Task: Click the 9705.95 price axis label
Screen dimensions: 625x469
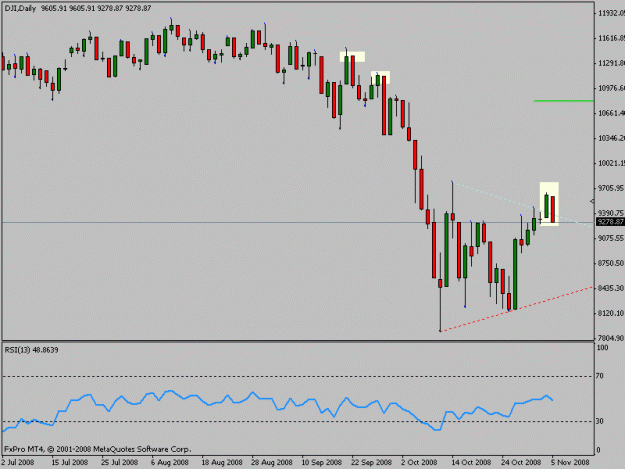Action: [611, 188]
